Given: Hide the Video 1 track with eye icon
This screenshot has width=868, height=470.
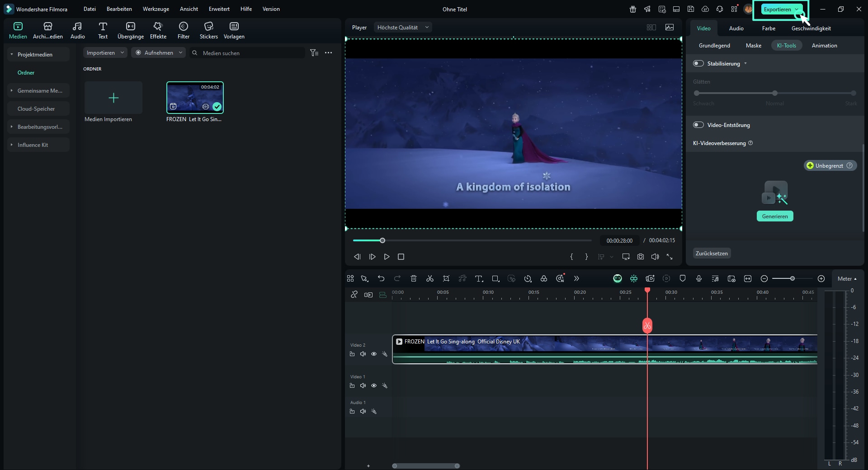Looking at the screenshot, I should pyautogui.click(x=374, y=385).
